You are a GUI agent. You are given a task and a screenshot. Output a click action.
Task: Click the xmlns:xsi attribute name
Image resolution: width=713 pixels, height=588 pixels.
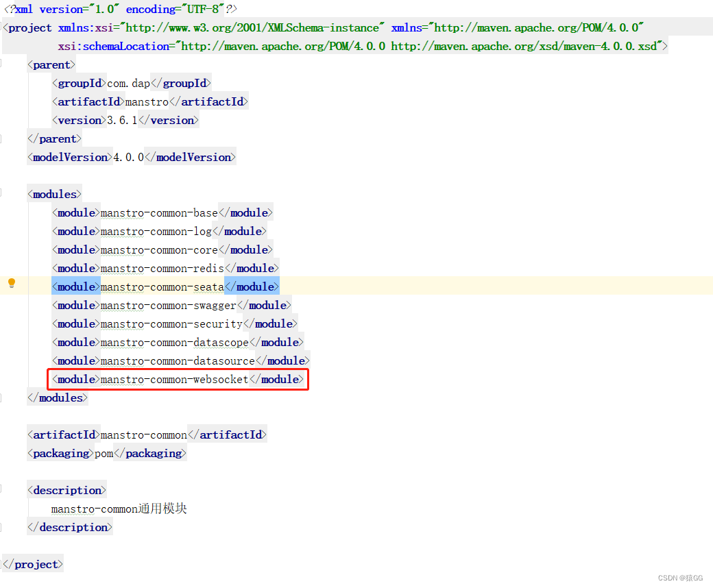(x=86, y=27)
